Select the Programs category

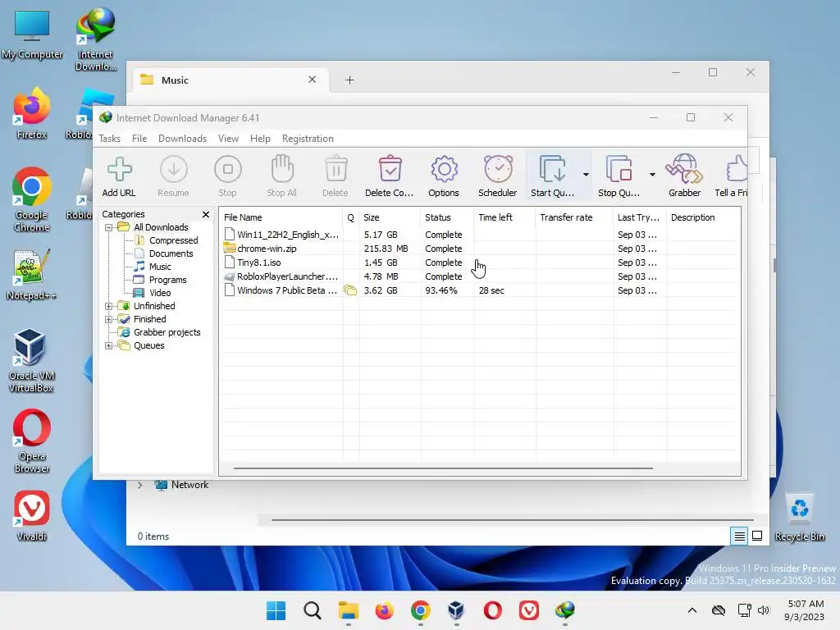167,280
